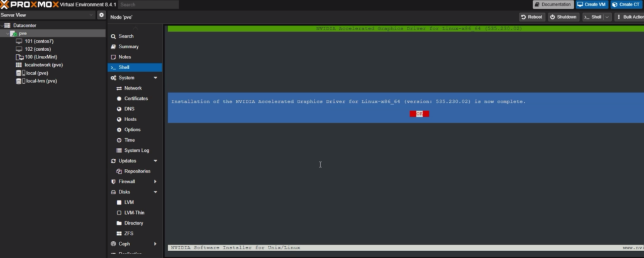Open the Options item

pyautogui.click(x=132, y=129)
